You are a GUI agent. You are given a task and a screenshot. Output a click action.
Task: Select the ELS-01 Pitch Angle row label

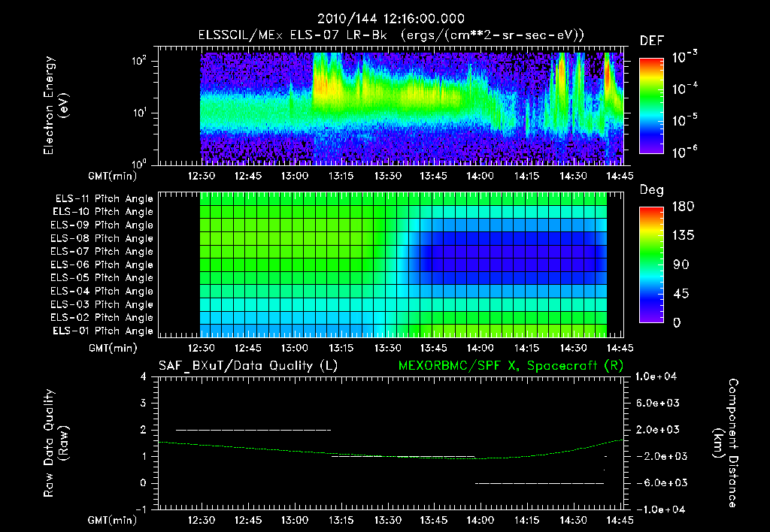102,331
